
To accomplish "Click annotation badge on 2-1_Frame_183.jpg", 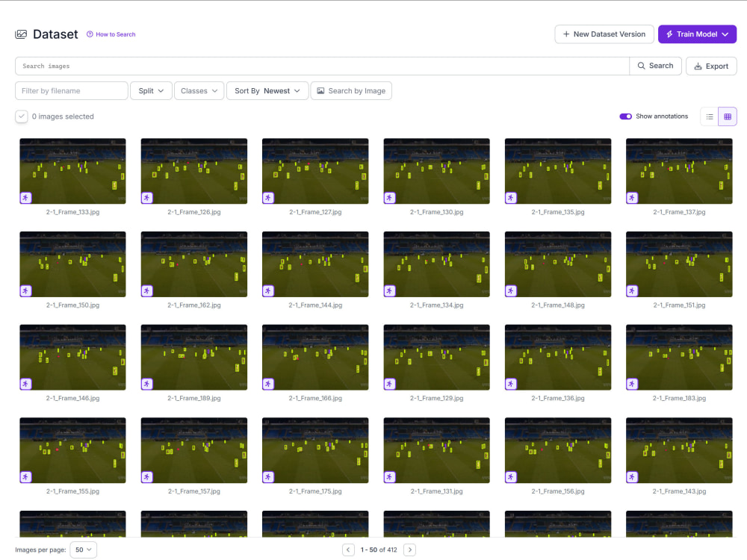I will (x=632, y=384).
